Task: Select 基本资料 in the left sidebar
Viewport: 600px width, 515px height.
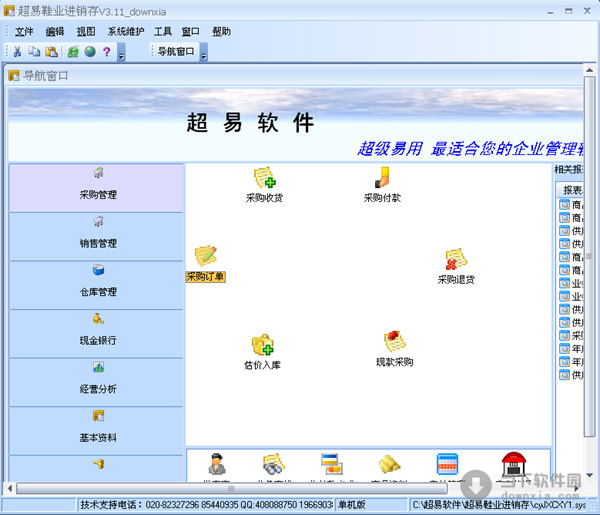Action: [97, 431]
